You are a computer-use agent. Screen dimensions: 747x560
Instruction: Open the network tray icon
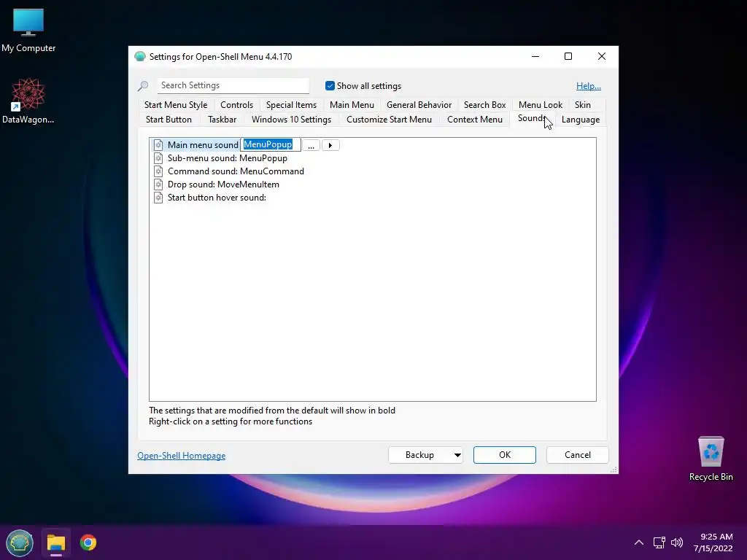[659, 542]
